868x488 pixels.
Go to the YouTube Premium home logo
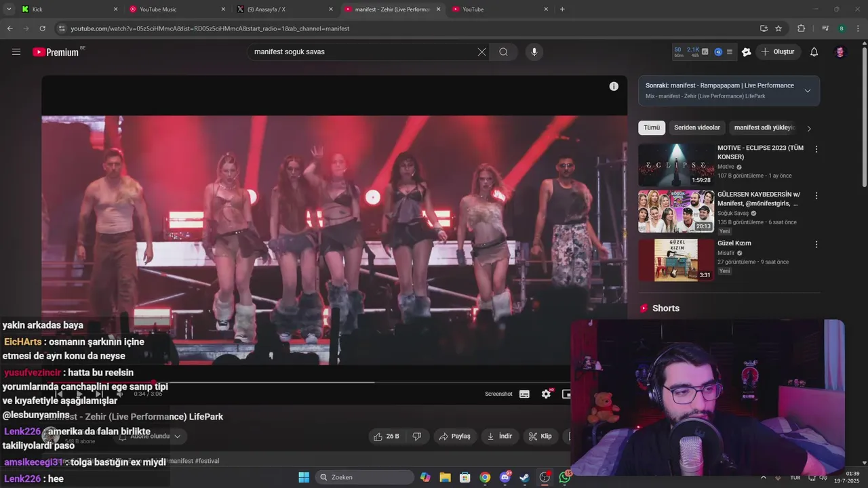56,52
